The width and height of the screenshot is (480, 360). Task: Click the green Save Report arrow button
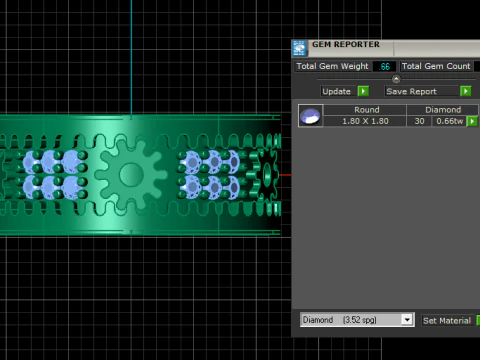[465, 91]
